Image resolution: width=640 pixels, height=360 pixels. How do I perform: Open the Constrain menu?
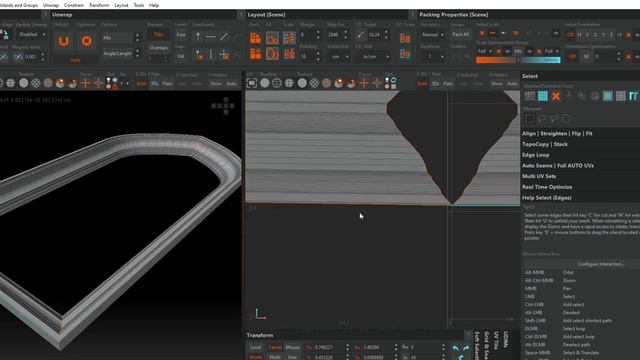74,5
